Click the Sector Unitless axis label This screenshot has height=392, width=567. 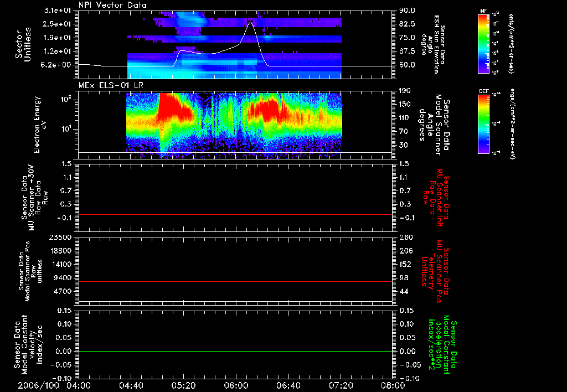pos(23,44)
